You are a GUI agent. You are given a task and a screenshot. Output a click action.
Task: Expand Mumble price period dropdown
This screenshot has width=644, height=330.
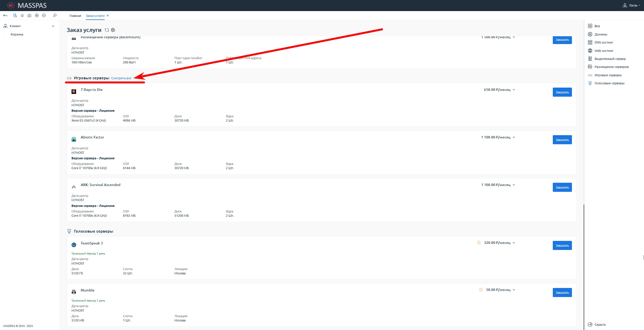tap(514, 290)
